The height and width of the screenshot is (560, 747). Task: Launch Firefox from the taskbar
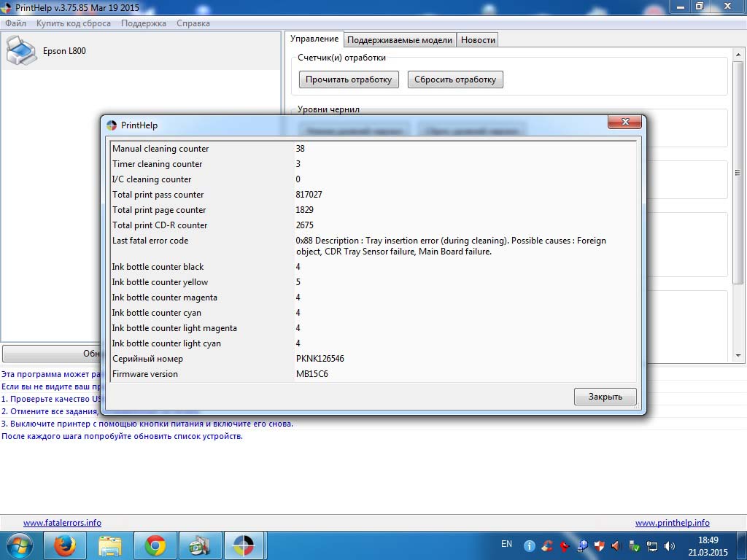[x=64, y=545]
